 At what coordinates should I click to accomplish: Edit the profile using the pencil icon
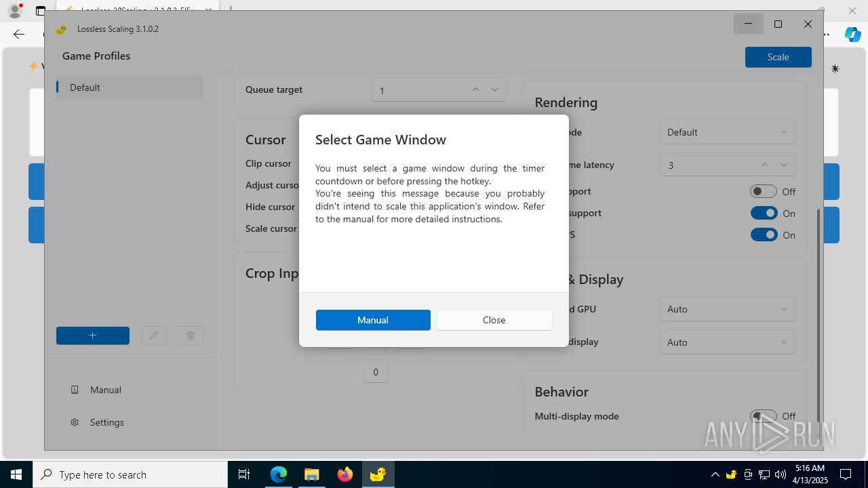point(154,335)
